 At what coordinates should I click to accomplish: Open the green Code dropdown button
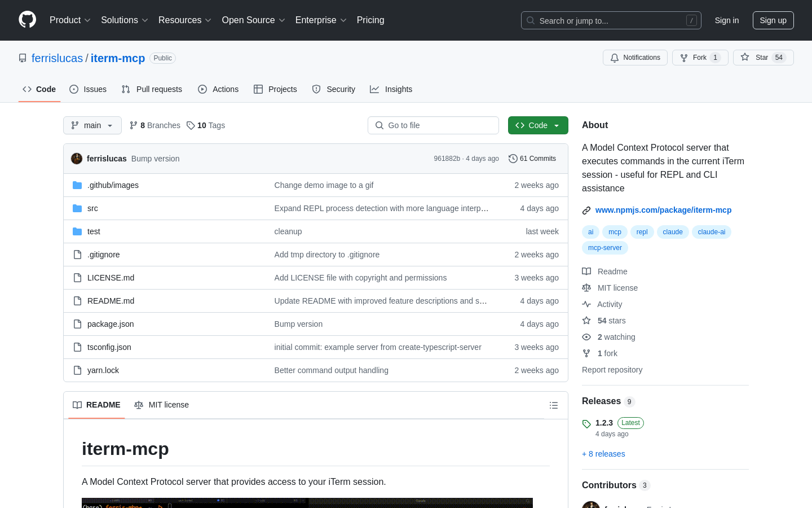pos(538,125)
